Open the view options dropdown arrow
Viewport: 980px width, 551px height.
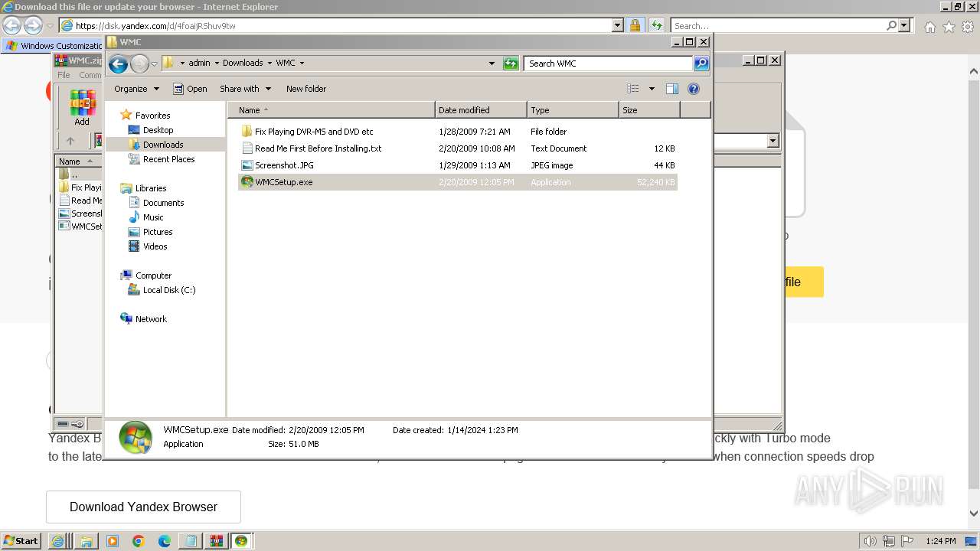click(x=652, y=89)
